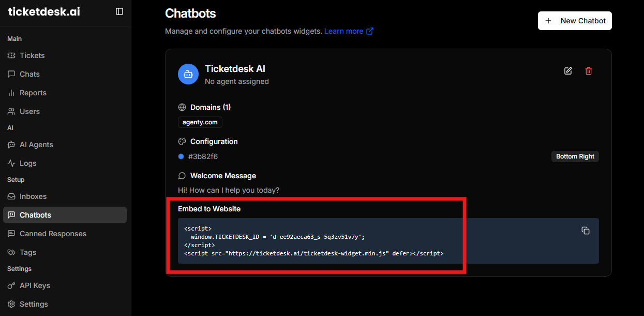The height and width of the screenshot is (316, 644).
Task: Navigate to Users
Action: point(65,111)
